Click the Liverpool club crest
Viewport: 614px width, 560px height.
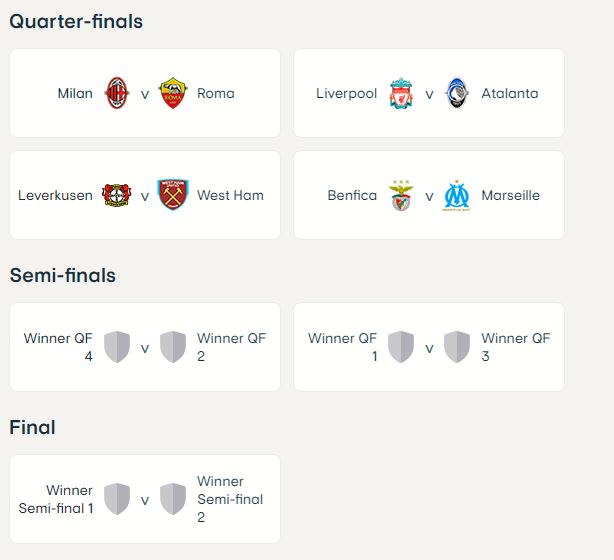click(x=401, y=93)
